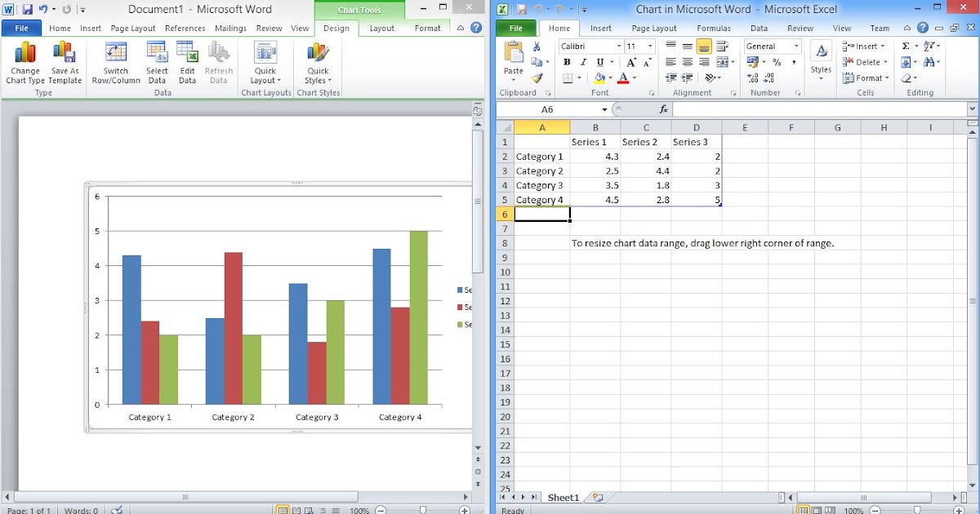This screenshot has height=514, width=980.
Task: Toggle italic formatting in Excel
Action: 583,62
